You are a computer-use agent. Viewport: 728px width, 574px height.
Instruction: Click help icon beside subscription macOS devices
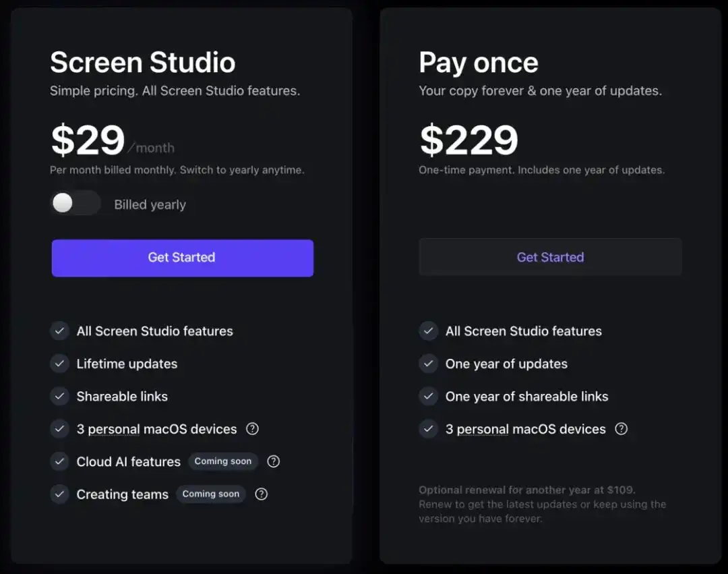(252, 429)
